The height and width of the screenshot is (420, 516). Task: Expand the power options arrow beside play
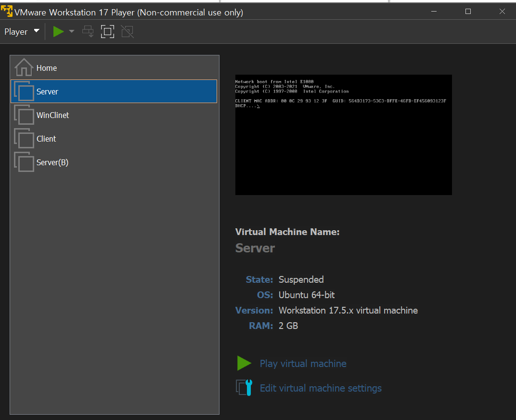71,32
